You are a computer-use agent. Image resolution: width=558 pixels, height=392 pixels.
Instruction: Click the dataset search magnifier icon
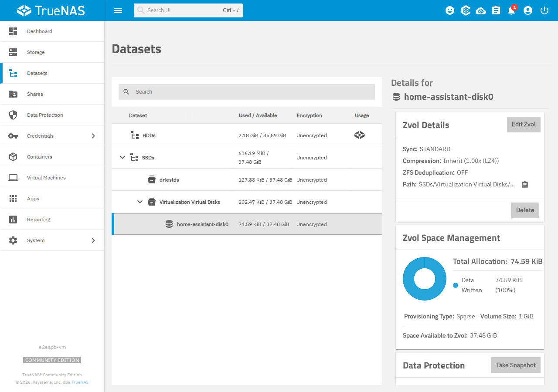click(126, 92)
